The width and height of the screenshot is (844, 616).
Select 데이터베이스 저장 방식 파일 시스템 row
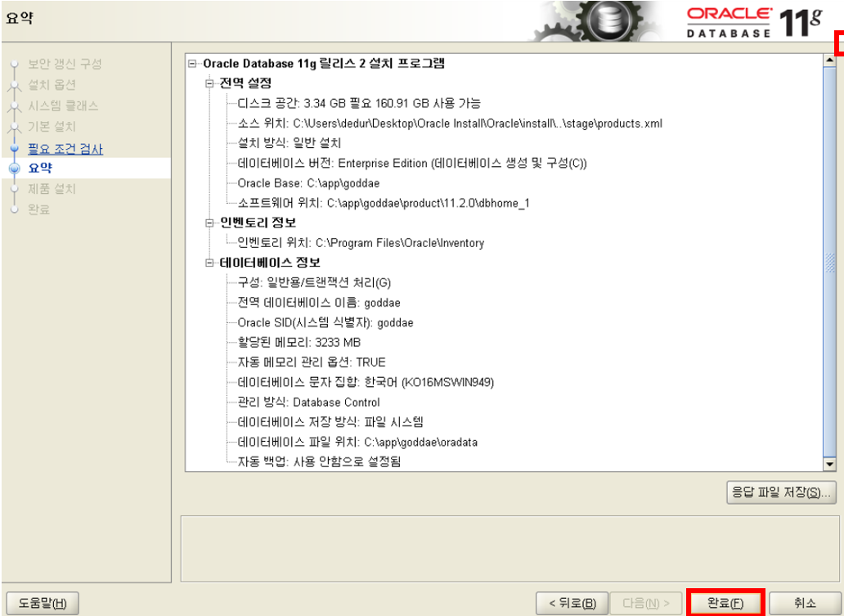[x=330, y=422]
